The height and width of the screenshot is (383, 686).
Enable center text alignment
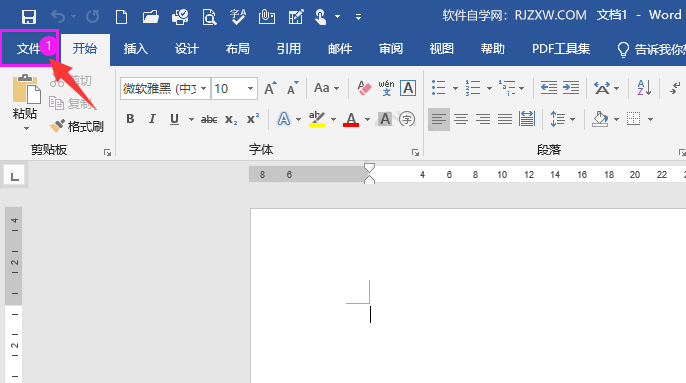click(461, 119)
